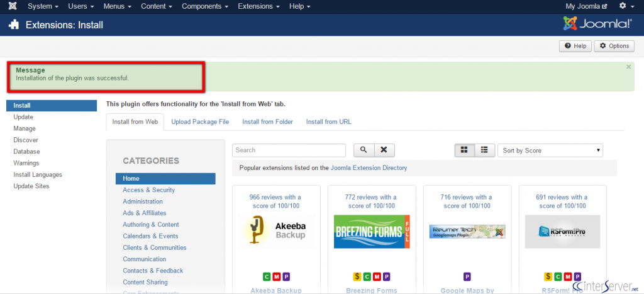Select the Clients & Communities category

coord(155,247)
